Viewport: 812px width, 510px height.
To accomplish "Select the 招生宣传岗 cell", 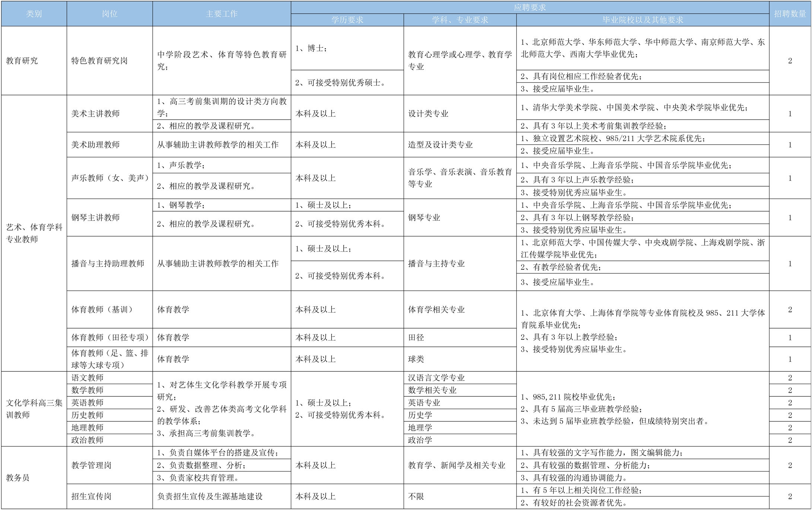I will tap(92, 496).
